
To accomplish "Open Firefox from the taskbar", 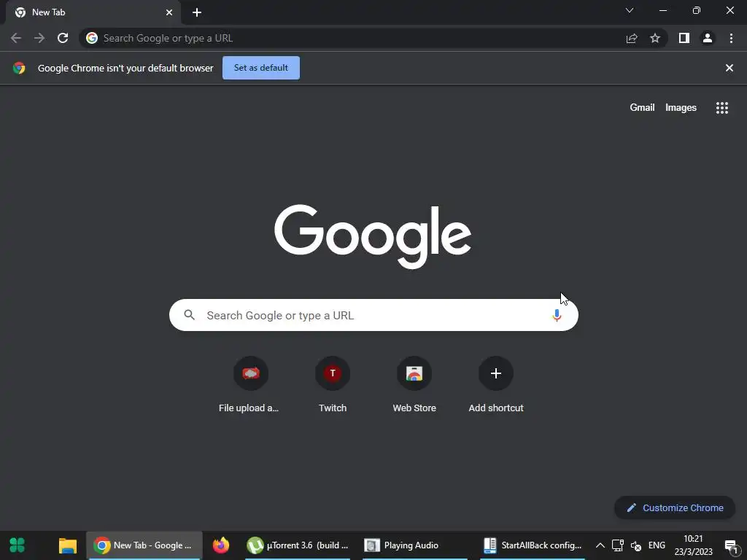I will 220,545.
